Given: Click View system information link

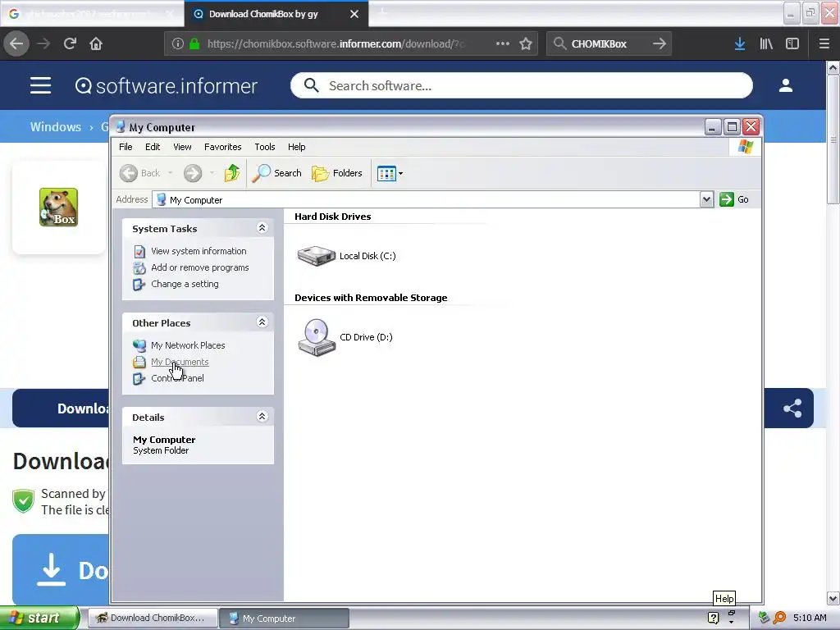Looking at the screenshot, I should click(199, 251).
